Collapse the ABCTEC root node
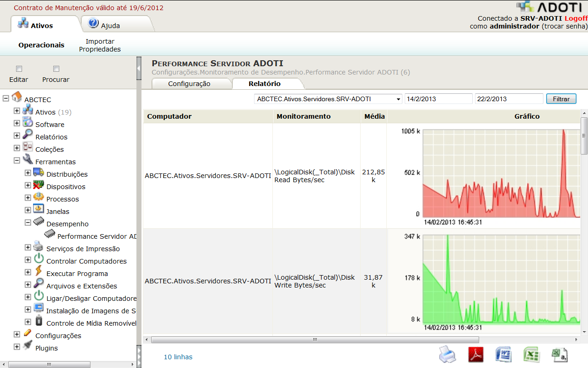 (6, 98)
